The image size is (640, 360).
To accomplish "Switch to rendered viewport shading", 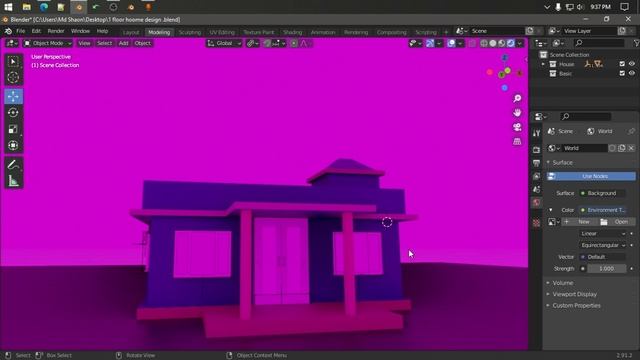I will 511,43.
